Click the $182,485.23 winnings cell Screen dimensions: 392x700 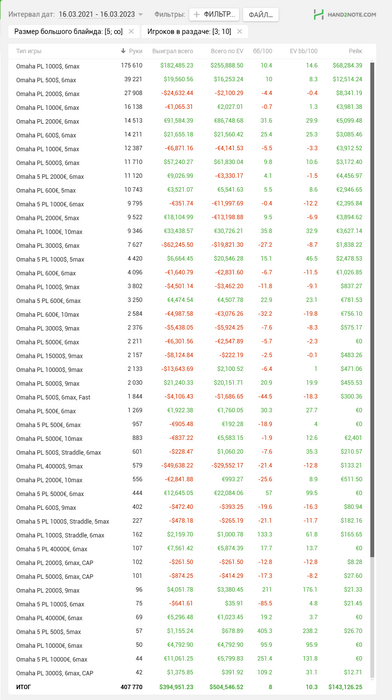[177, 66]
